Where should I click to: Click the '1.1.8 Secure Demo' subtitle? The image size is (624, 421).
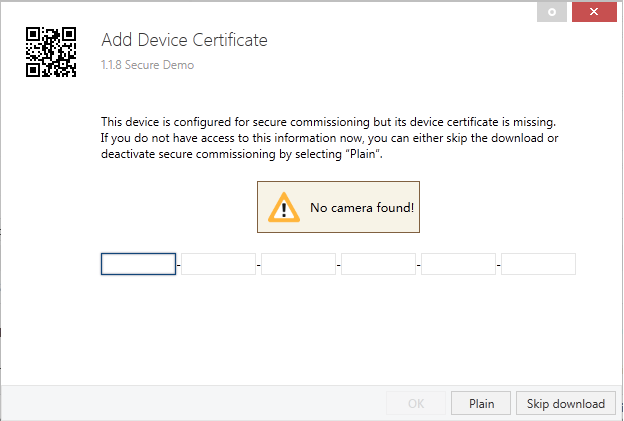(x=147, y=65)
